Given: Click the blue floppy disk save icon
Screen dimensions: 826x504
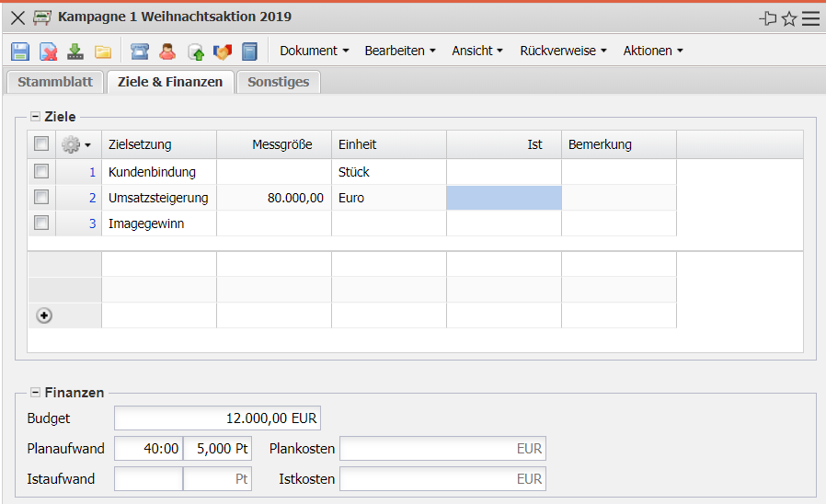Looking at the screenshot, I should tap(20, 52).
